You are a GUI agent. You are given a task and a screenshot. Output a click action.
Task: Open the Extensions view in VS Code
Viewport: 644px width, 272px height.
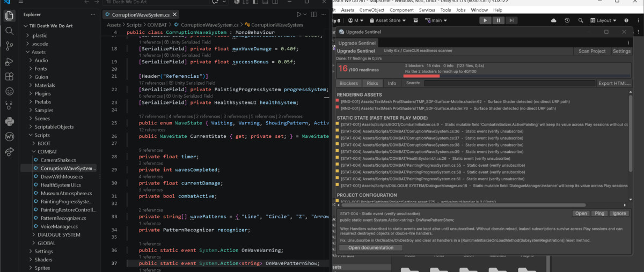pyautogui.click(x=9, y=77)
